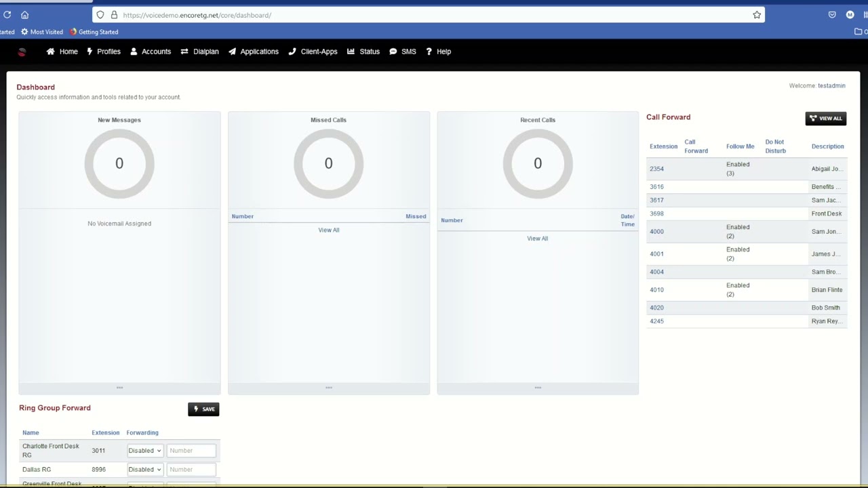Open extension 4245 link
The height and width of the screenshot is (488, 868).
click(656, 321)
